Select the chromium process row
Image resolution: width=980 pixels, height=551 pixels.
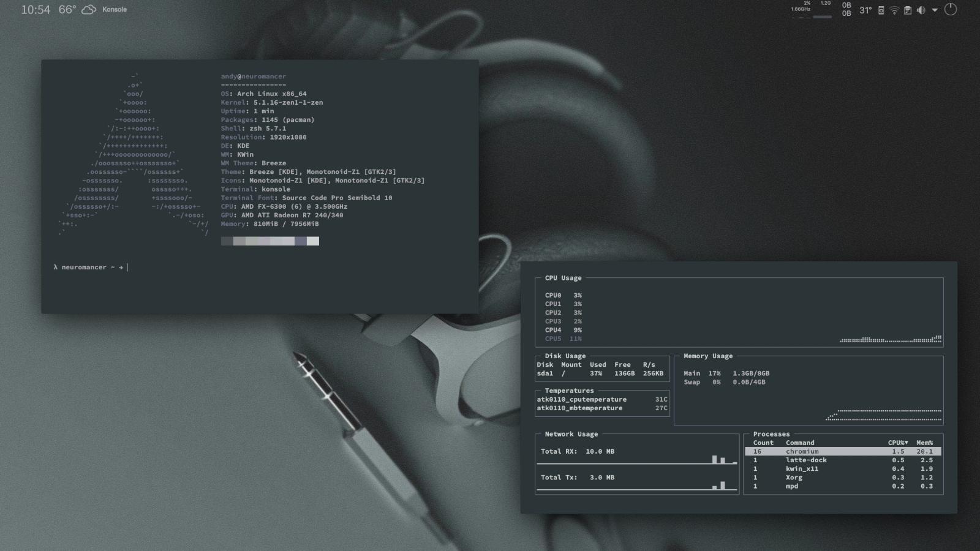tap(843, 451)
